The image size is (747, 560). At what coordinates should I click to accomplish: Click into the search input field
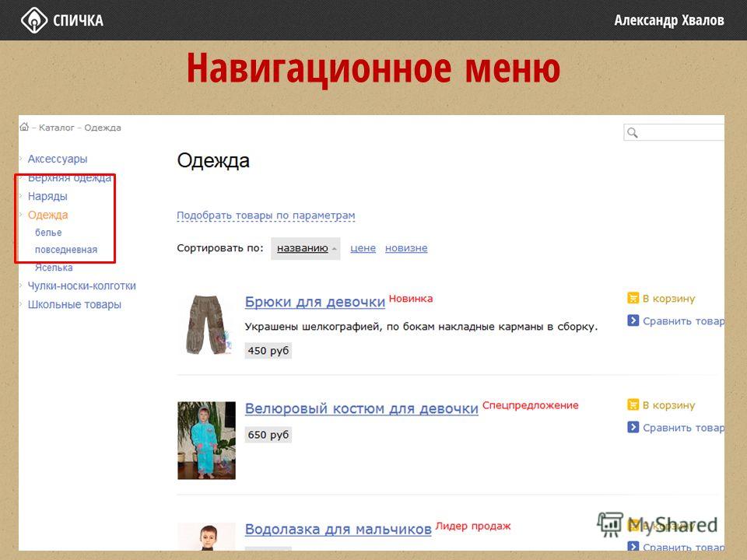(x=674, y=132)
